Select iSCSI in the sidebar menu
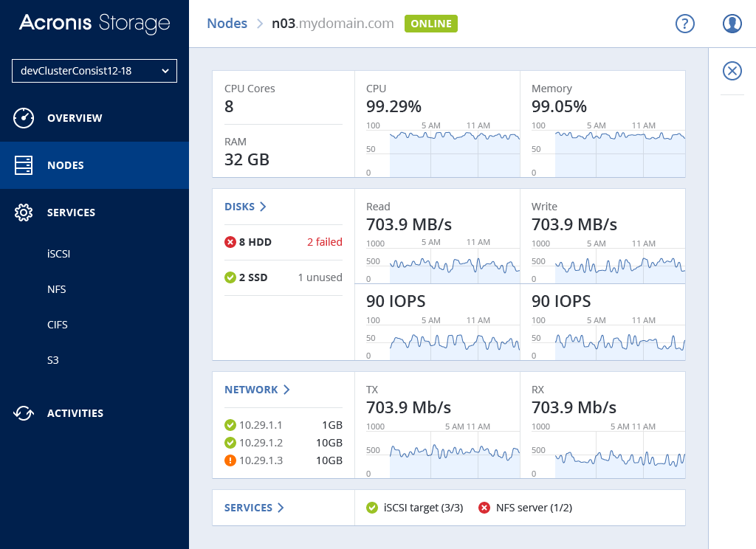Screen dimensions: 756x549 (58, 254)
